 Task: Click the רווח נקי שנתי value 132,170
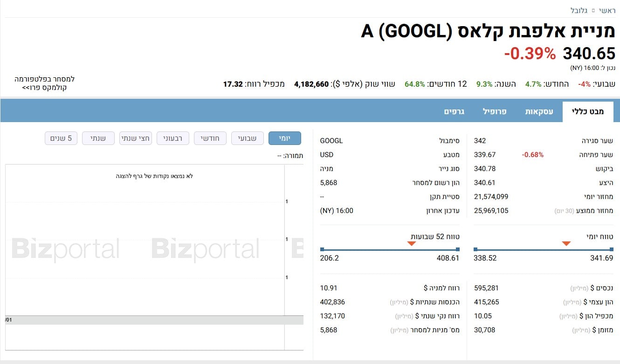pos(332,316)
